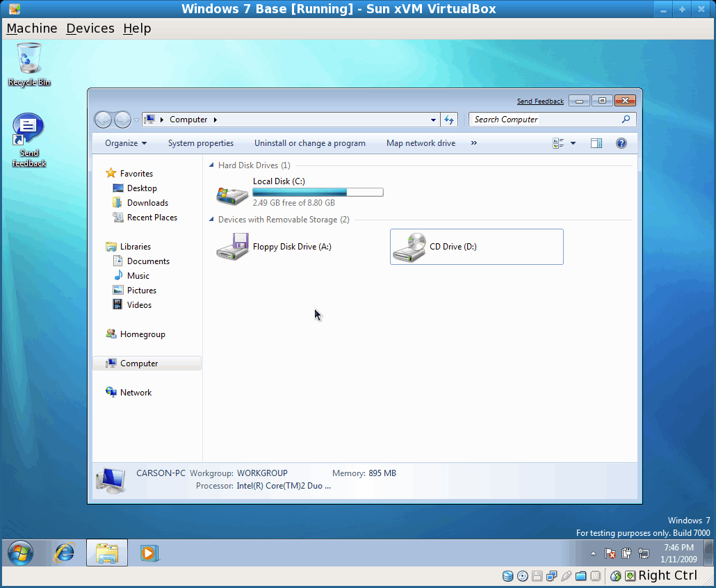Click the Show desktop button at taskbar end
The width and height of the screenshot is (716, 588).
(x=708, y=553)
